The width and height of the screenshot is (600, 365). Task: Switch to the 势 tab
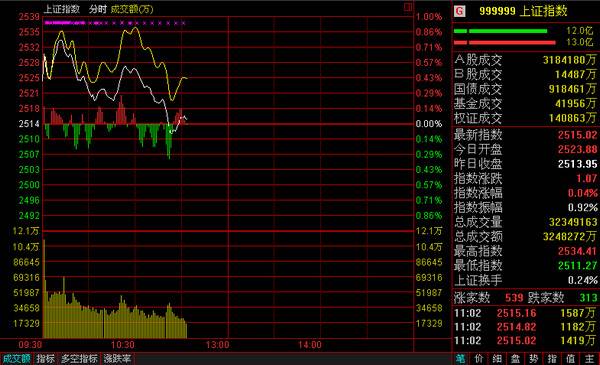click(534, 359)
